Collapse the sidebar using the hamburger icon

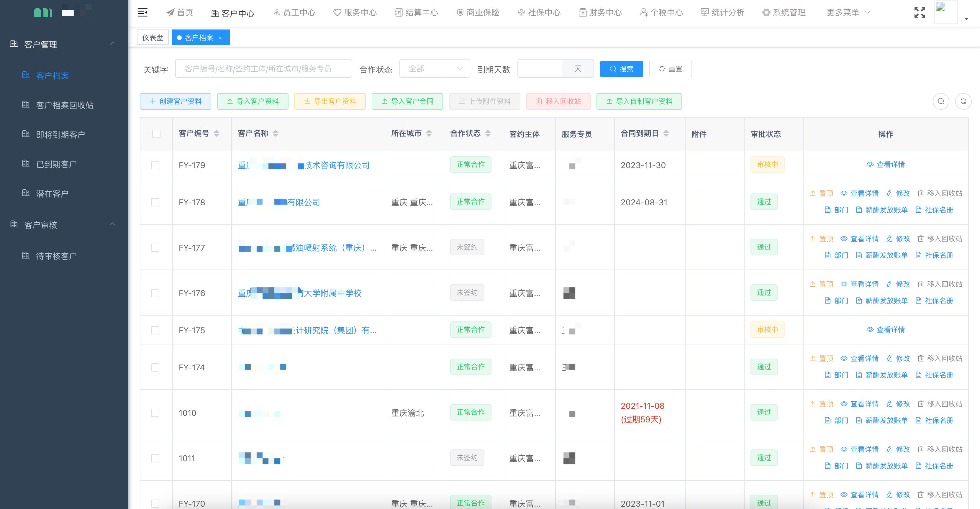[x=143, y=12]
